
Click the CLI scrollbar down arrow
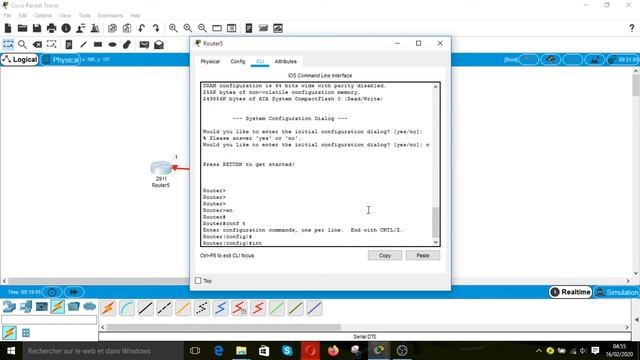436,242
